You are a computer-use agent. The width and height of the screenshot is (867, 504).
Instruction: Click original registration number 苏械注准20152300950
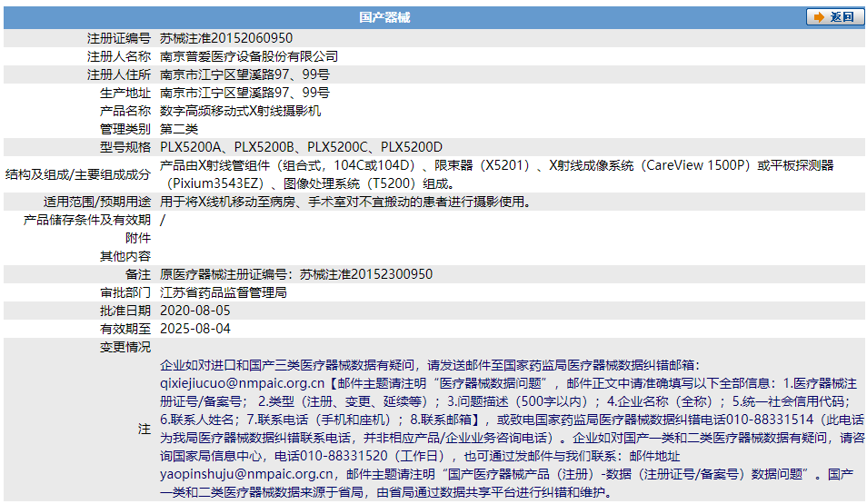[x=366, y=274]
